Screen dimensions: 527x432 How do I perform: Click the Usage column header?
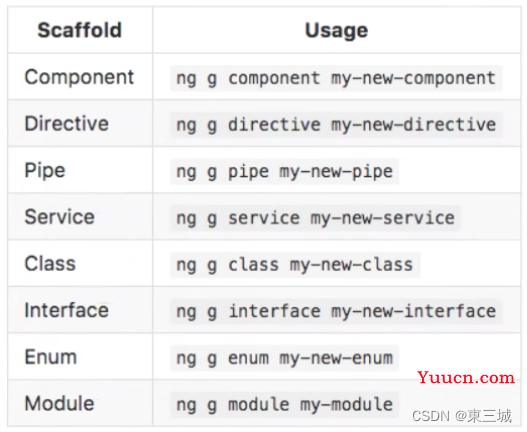336,31
